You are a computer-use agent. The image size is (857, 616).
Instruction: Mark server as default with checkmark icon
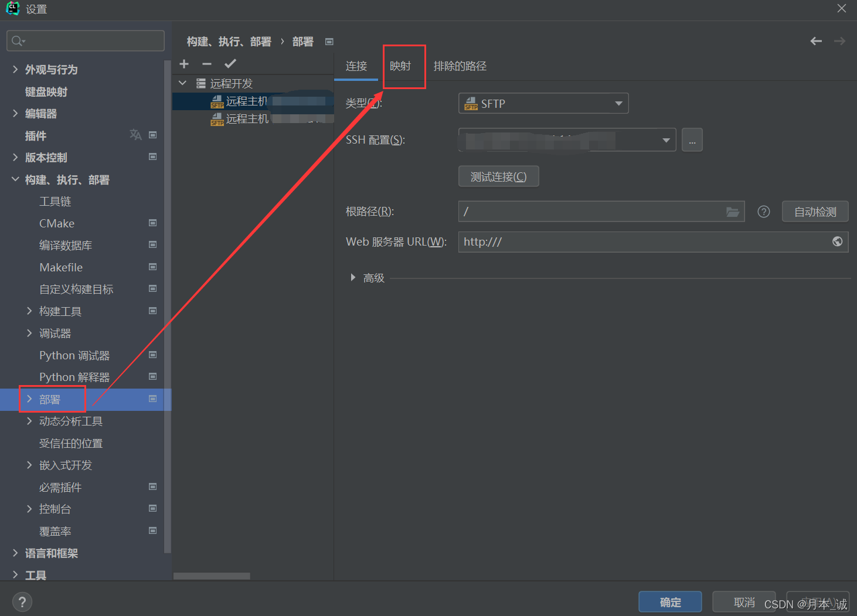coord(230,64)
